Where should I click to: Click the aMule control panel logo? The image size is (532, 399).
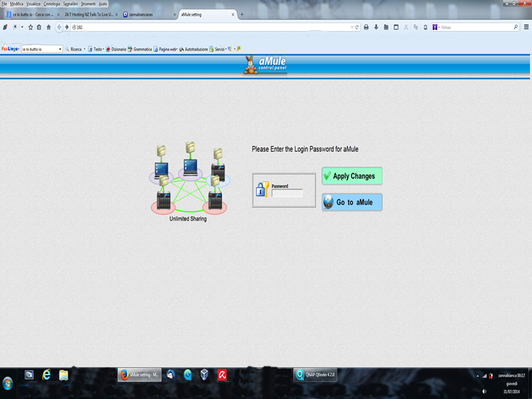pyautogui.click(x=267, y=65)
